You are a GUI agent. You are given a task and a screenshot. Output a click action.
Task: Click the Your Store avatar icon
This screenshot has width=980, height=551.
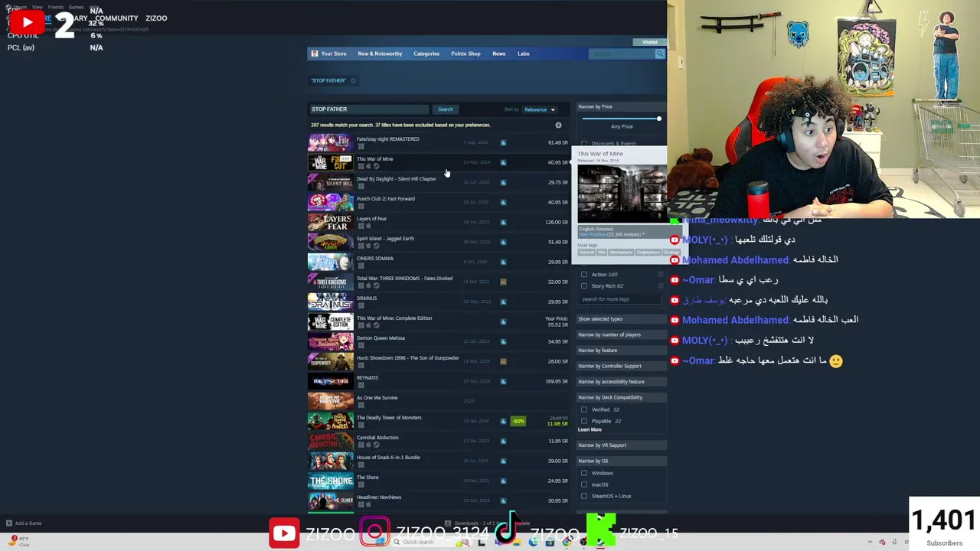click(x=314, y=54)
